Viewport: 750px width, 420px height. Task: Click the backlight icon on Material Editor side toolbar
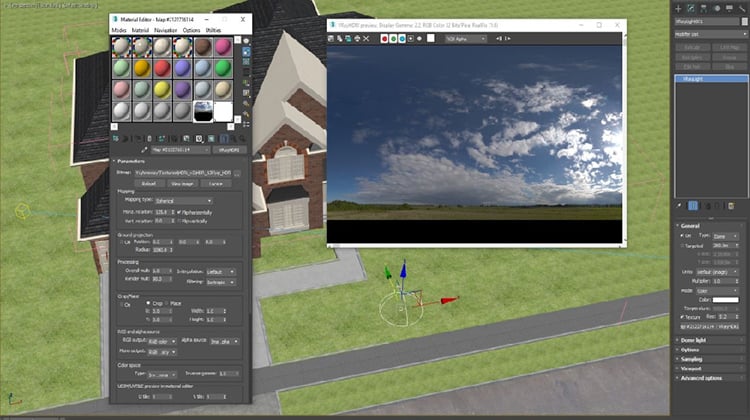[x=246, y=52]
